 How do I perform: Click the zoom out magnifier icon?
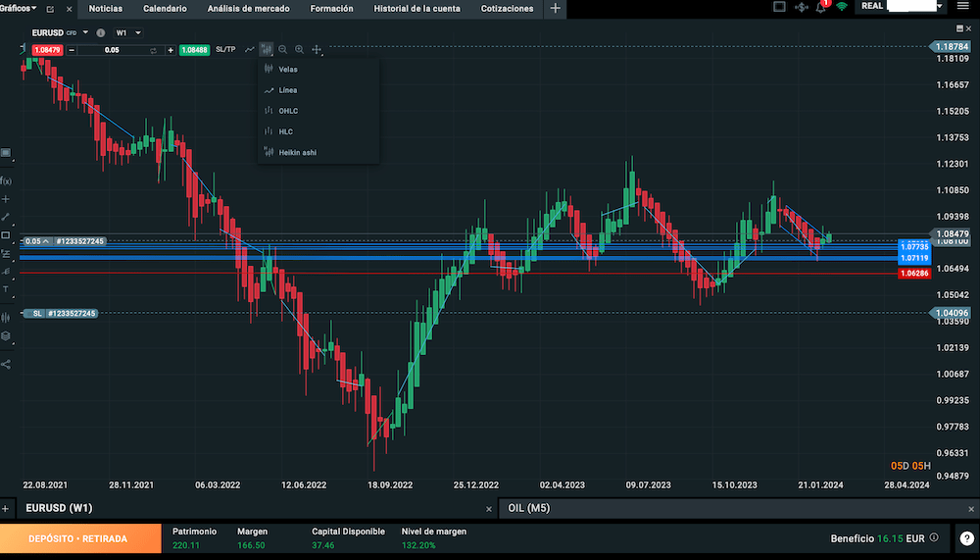click(x=283, y=49)
